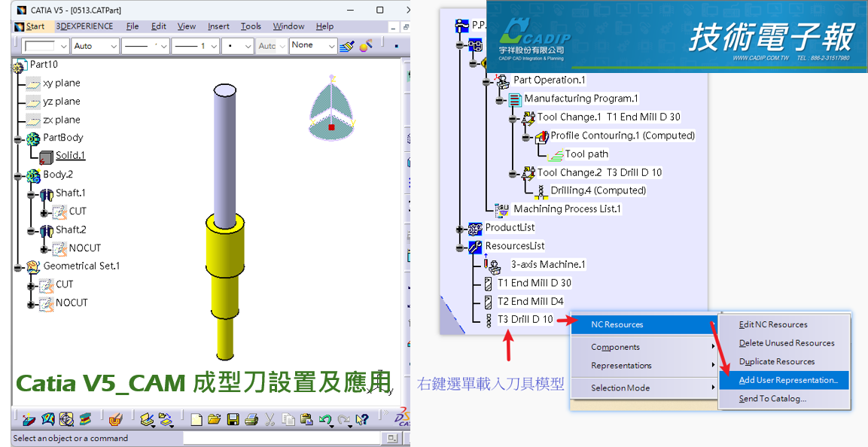Click the Print icon
The width and height of the screenshot is (868, 447).
(x=251, y=419)
